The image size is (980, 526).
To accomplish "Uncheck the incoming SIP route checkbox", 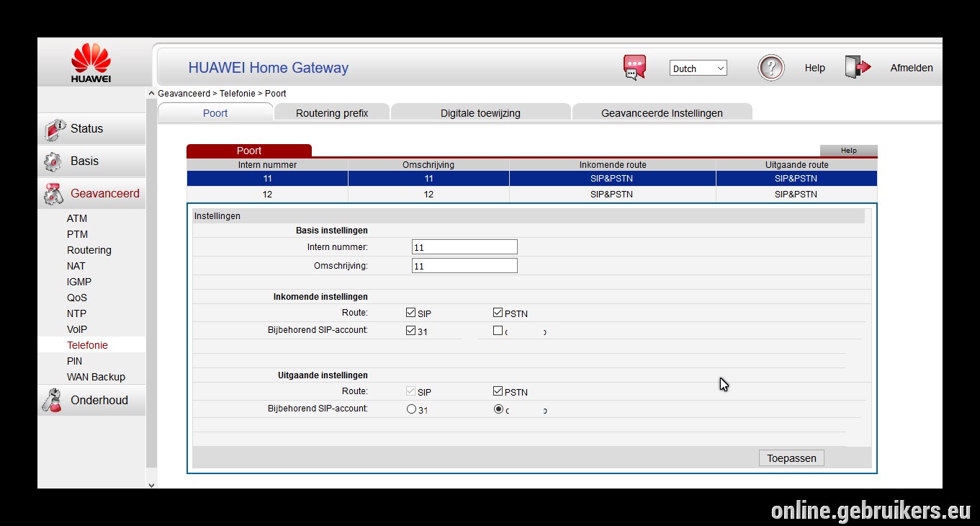I will (x=410, y=313).
